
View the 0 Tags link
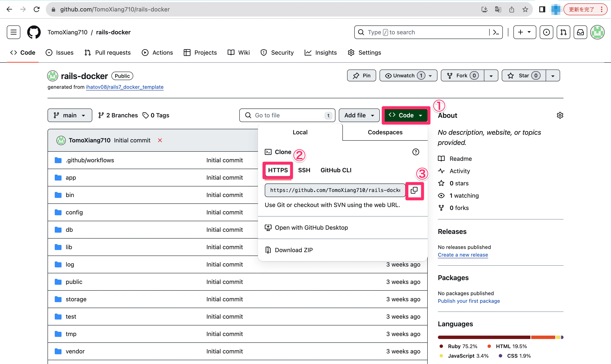[156, 115]
